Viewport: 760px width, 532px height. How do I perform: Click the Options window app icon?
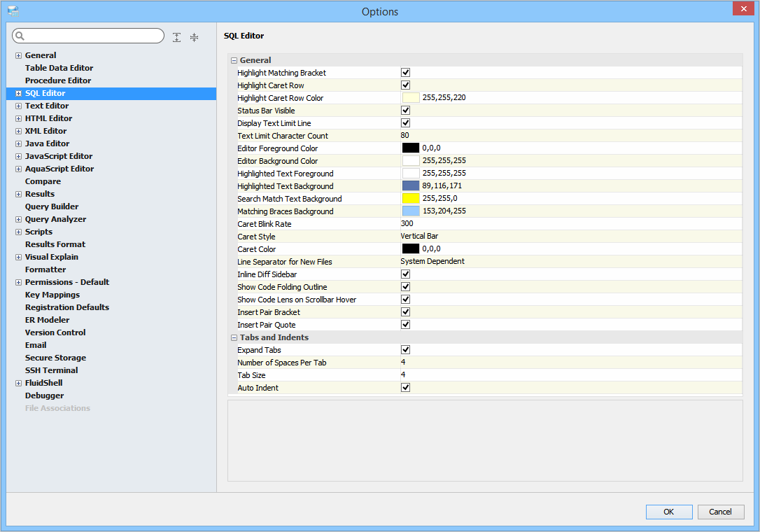point(13,11)
